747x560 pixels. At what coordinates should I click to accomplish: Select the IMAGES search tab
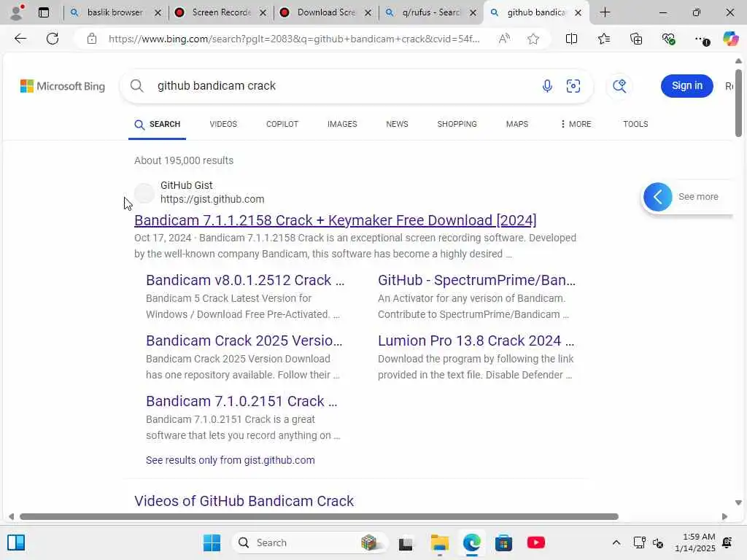click(342, 124)
